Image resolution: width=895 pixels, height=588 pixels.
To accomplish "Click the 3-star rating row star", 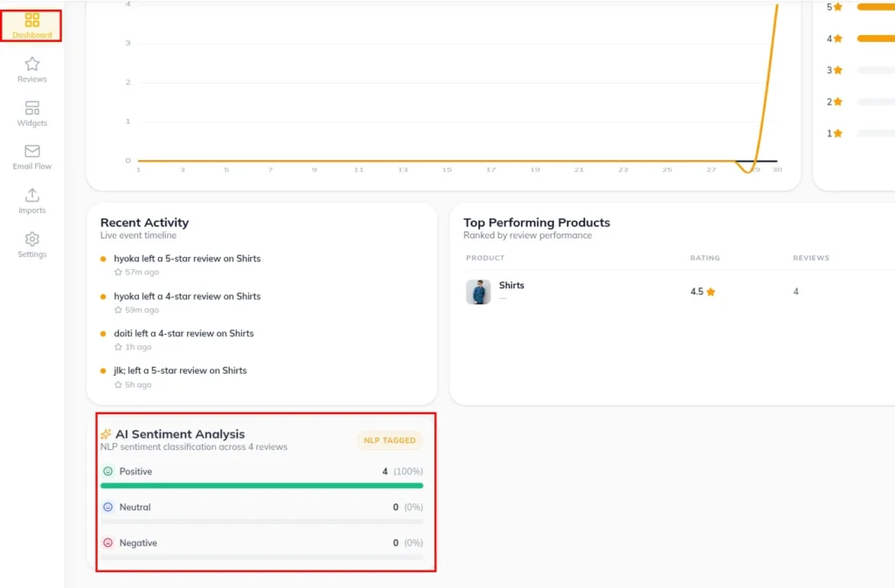I will (x=838, y=70).
